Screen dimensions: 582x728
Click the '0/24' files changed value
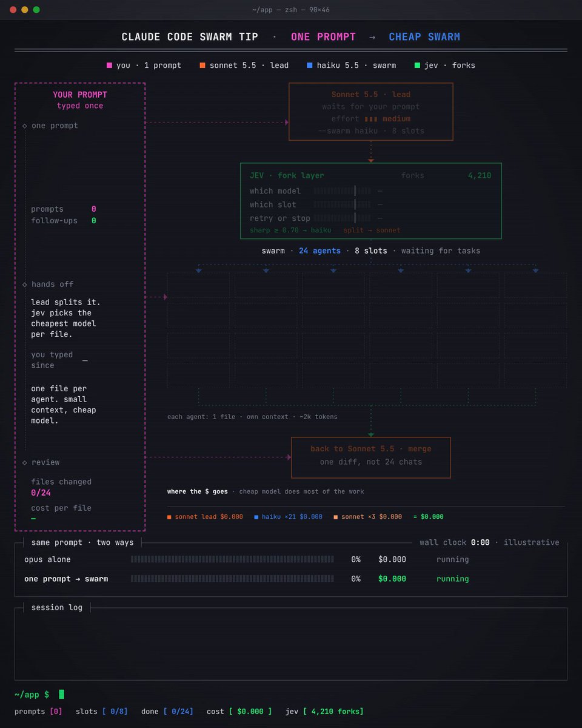(x=41, y=493)
